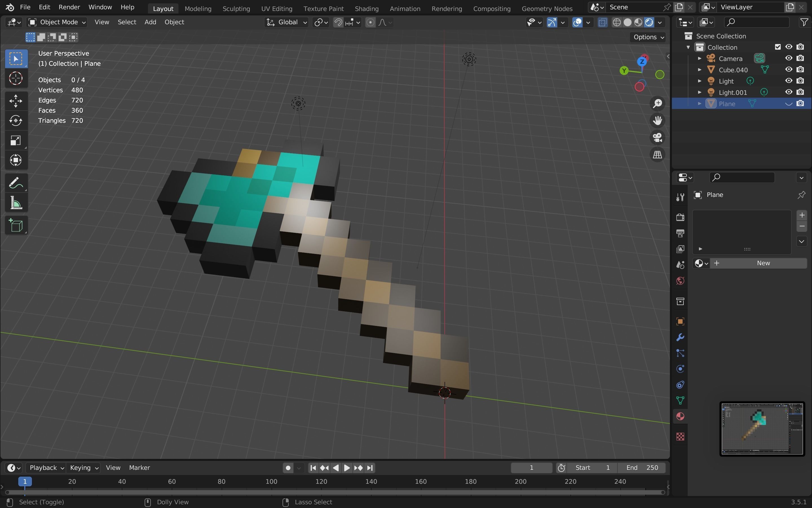Activate the Transform tool
Viewport: 812px width, 508px height.
click(x=16, y=160)
